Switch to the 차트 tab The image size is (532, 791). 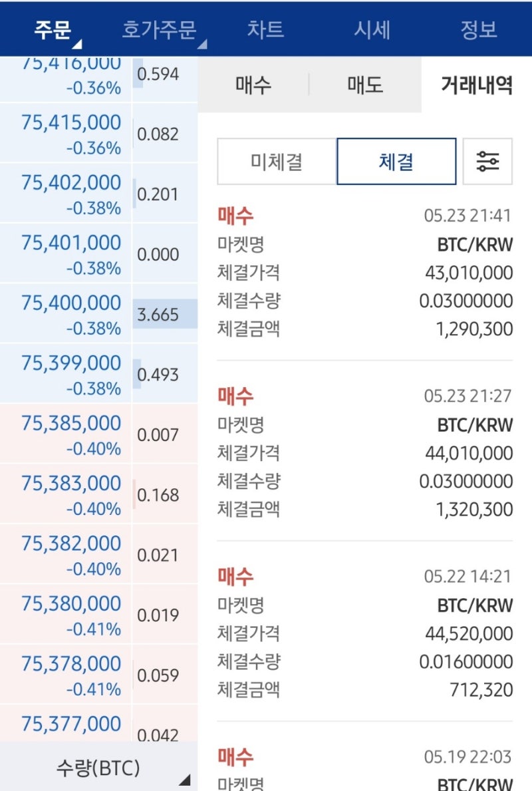point(265,29)
